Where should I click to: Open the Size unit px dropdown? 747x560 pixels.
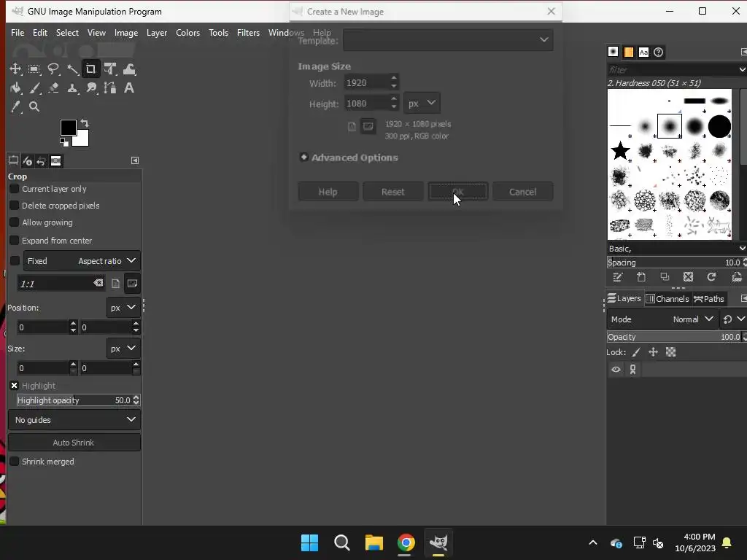pyautogui.click(x=123, y=349)
